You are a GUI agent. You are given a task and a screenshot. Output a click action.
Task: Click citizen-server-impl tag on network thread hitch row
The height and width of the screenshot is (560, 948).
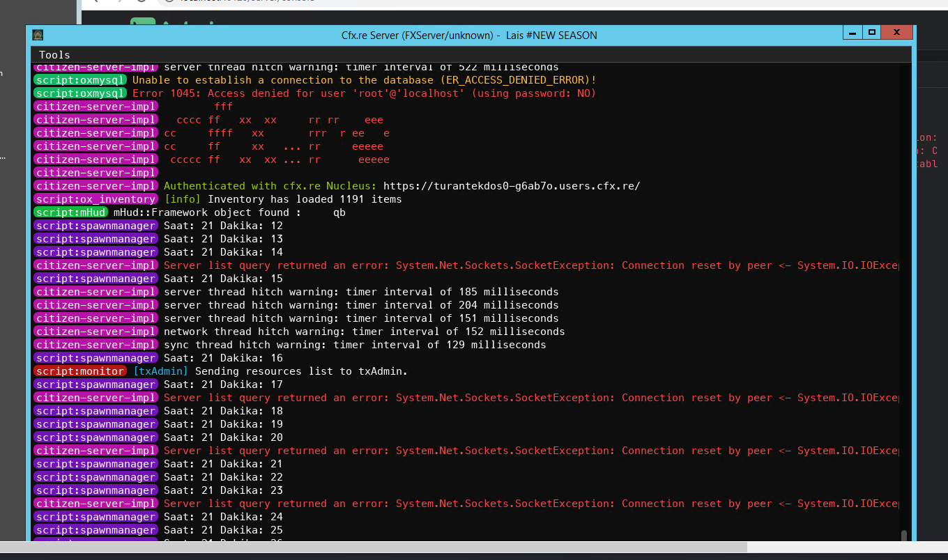(95, 332)
